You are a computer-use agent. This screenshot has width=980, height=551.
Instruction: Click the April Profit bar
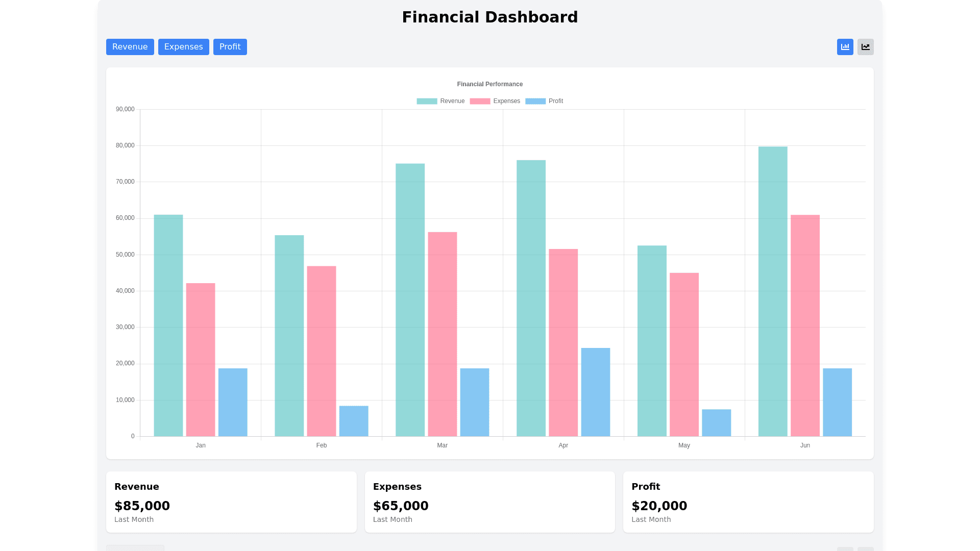[595, 392]
